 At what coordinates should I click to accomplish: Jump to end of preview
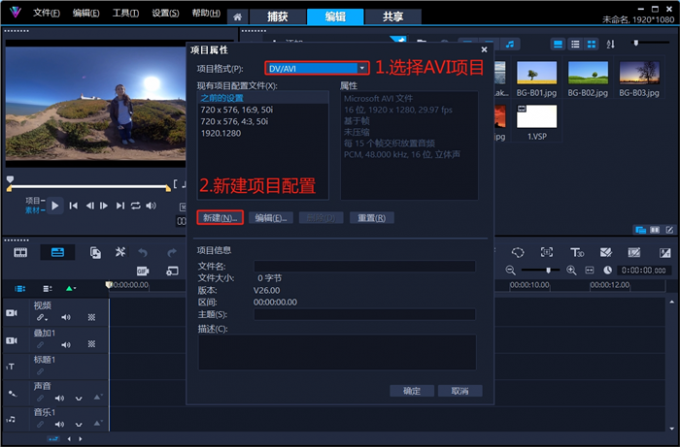120,206
